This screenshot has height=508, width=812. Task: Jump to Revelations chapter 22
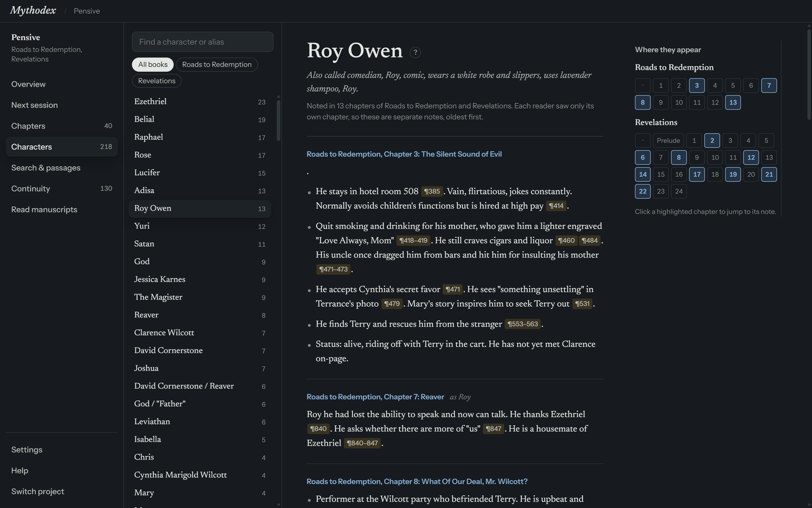[x=642, y=192]
